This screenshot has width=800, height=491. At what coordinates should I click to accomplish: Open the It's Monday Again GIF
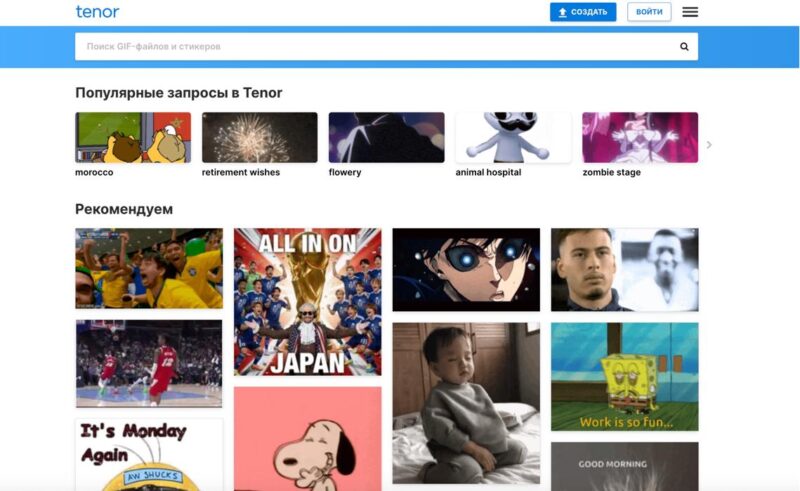point(149,455)
